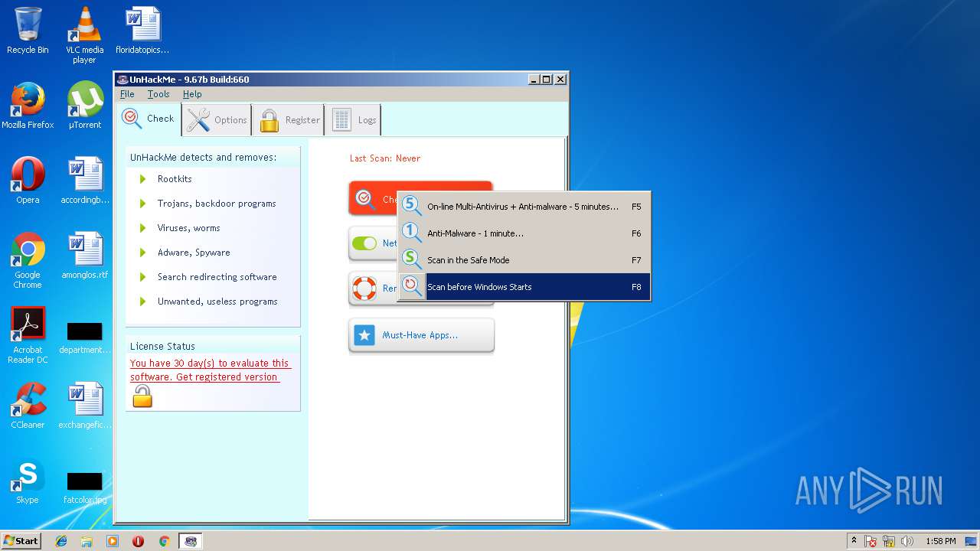Open CCleaner desktop shortcut
This screenshot has height=551, width=980.
tap(28, 406)
